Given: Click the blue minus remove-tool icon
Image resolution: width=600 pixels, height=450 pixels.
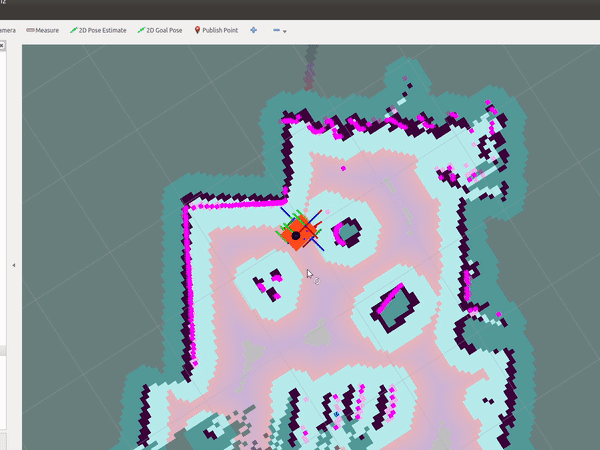Looking at the screenshot, I should coord(276,30).
